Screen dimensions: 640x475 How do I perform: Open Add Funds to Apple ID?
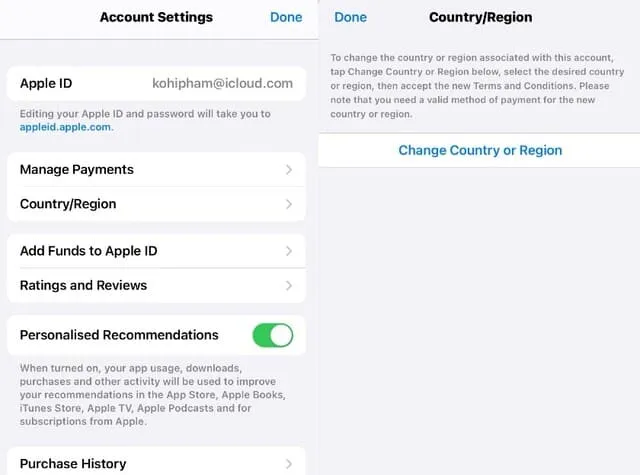[156, 251]
